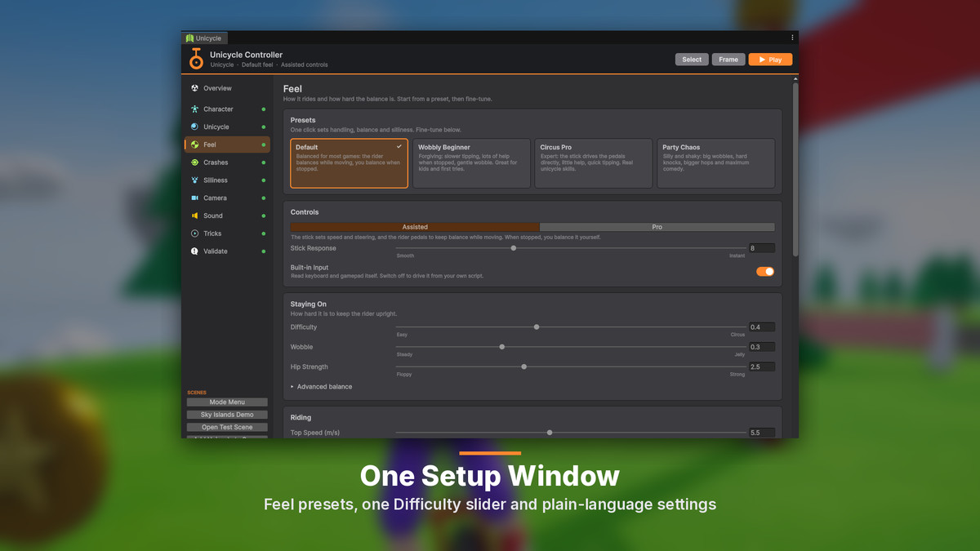The image size is (980, 551).
Task: Click the Open Test Scene button
Action: (x=227, y=427)
